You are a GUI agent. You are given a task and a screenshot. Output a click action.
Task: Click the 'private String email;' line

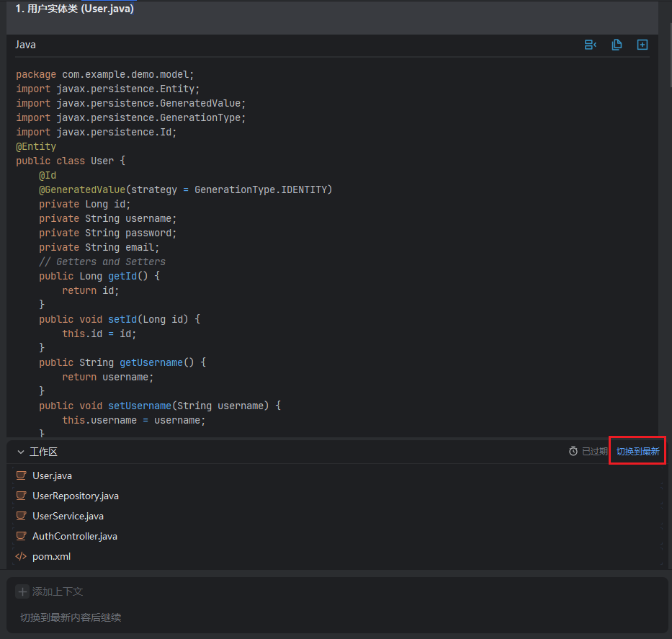99,248
